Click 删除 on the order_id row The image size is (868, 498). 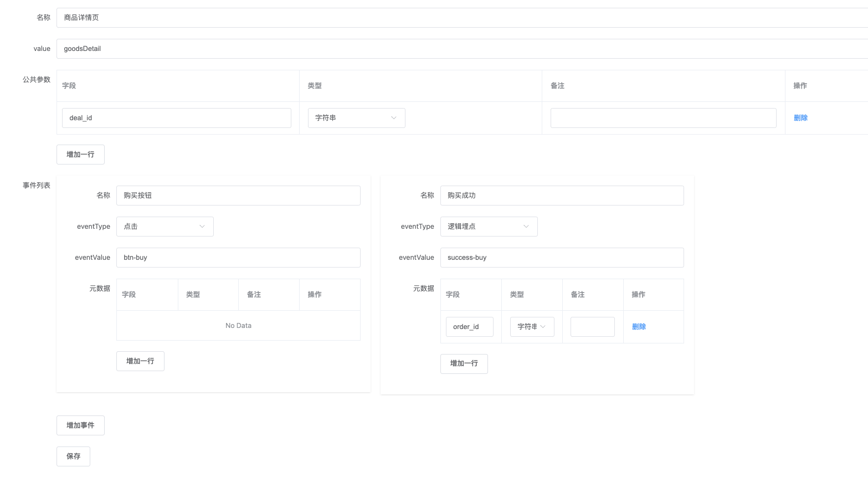pyautogui.click(x=638, y=326)
